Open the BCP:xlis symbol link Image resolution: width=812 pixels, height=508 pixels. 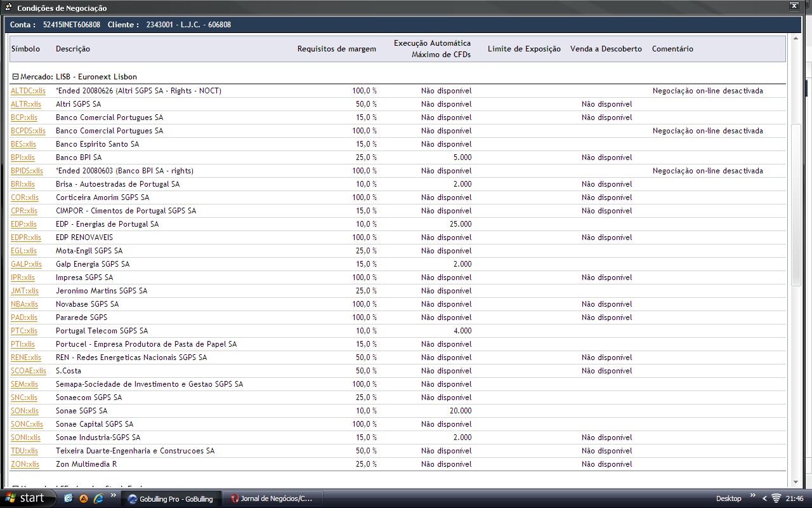(24, 117)
